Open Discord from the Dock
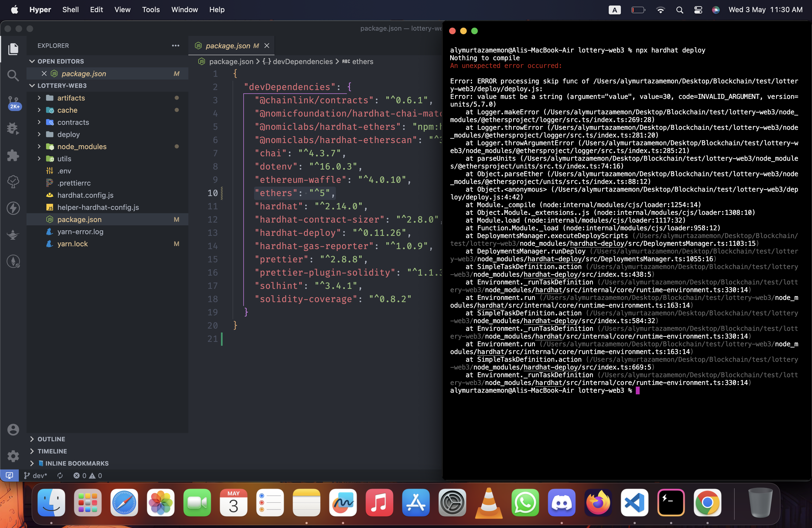This screenshot has width=812, height=528. pyautogui.click(x=561, y=502)
